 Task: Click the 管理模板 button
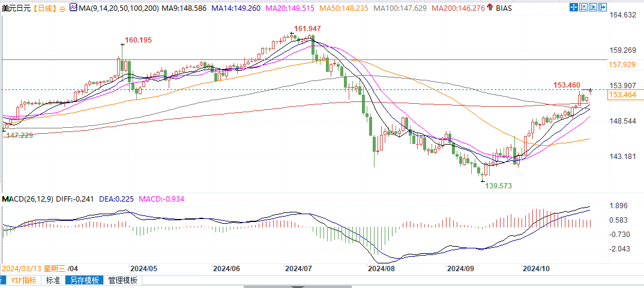pyautogui.click(x=122, y=280)
